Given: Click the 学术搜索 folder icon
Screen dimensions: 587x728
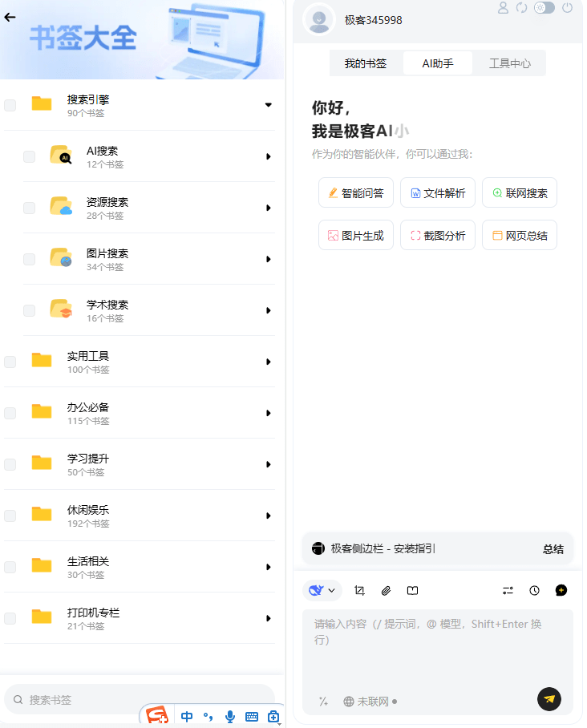Looking at the screenshot, I should click(x=61, y=309).
